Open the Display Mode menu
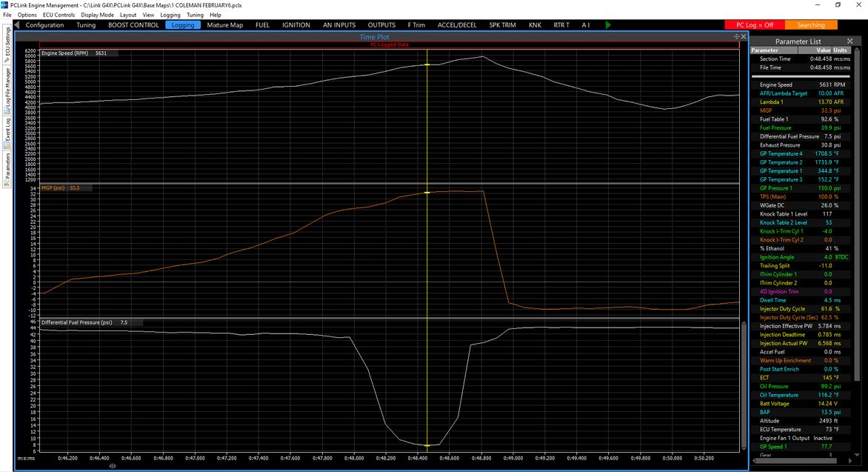868x472 pixels. coord(97,15)
